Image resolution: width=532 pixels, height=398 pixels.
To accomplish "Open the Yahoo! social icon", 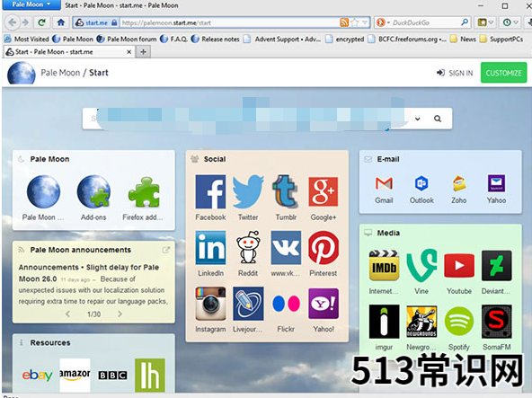I will (x=323, y=304).
